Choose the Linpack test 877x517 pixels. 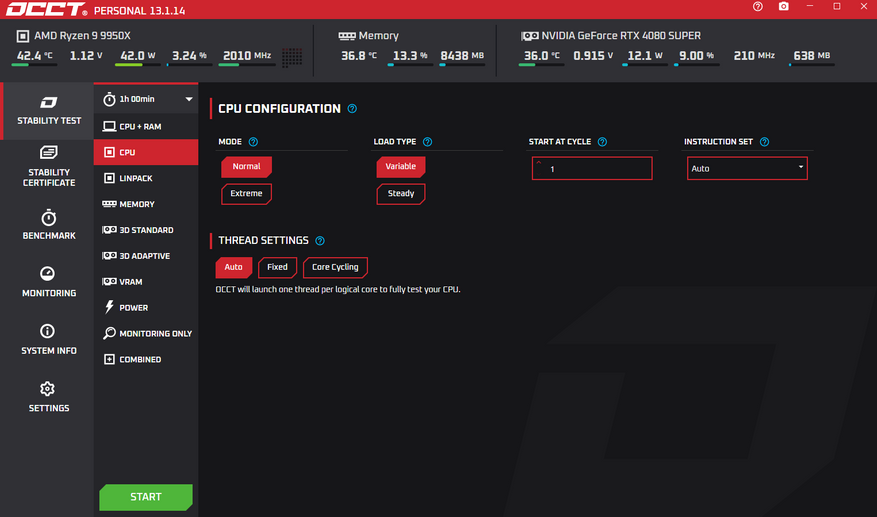click(x=146, y=178)
